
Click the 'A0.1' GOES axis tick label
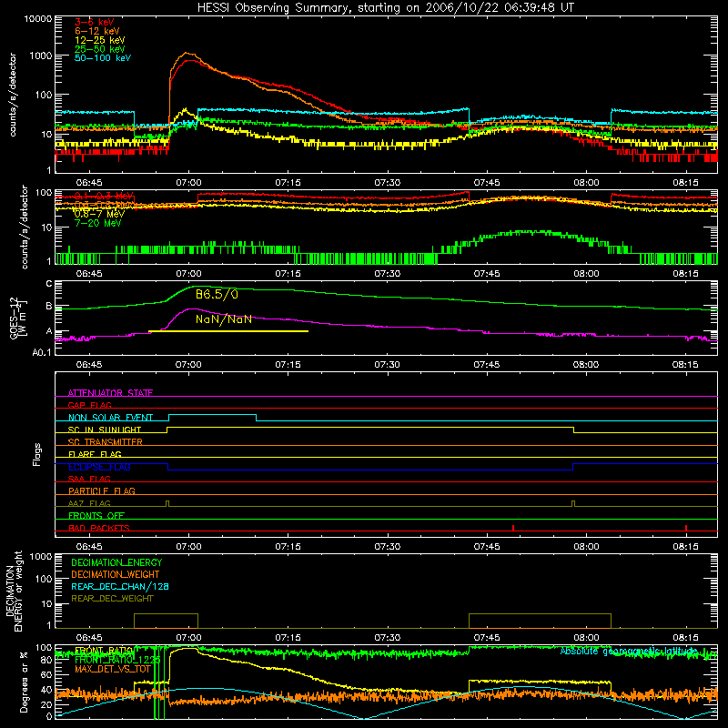42,353
